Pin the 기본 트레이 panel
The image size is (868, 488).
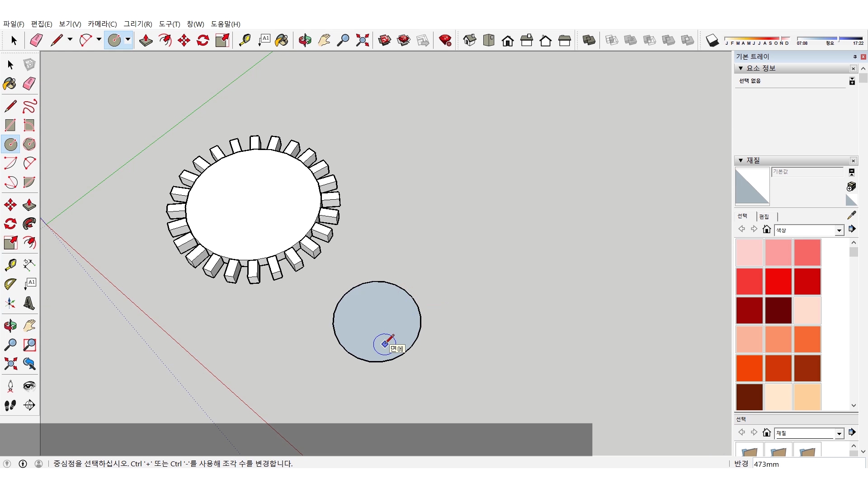[854, 56]
